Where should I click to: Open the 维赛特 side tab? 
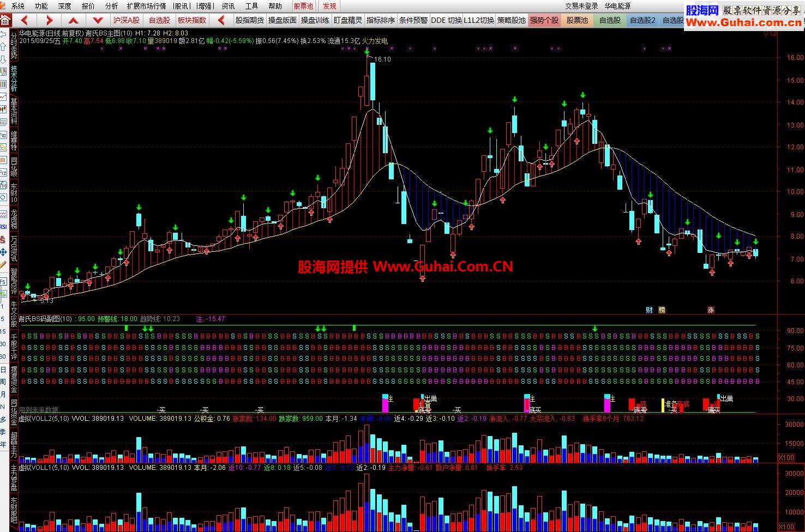[14, 141]
